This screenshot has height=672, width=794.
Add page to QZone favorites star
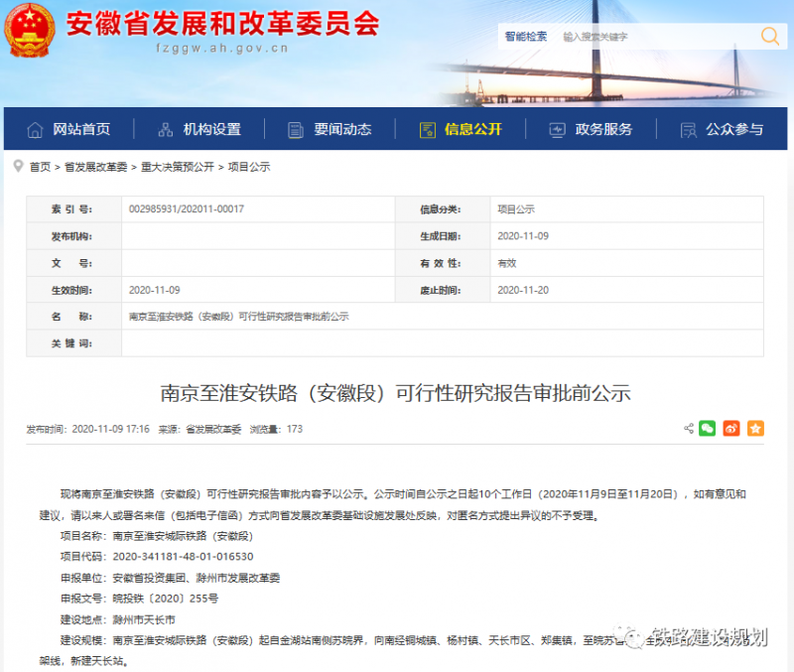pos(755,429)
